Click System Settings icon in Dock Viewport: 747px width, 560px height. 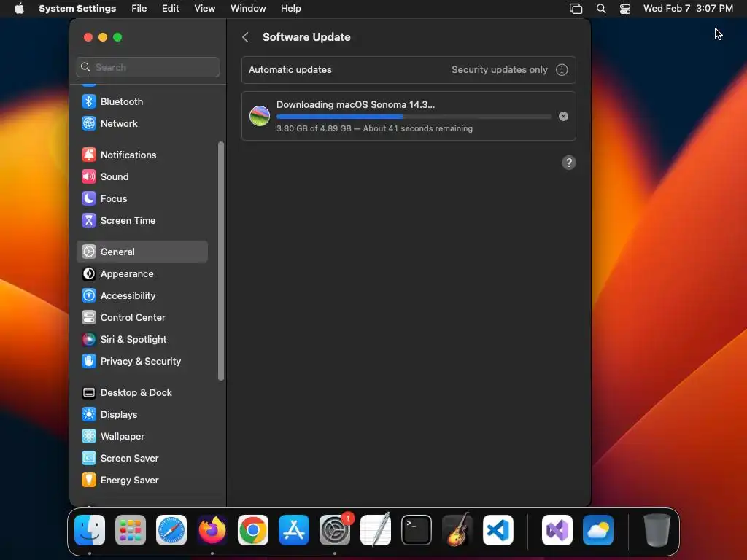pos(334,530)
